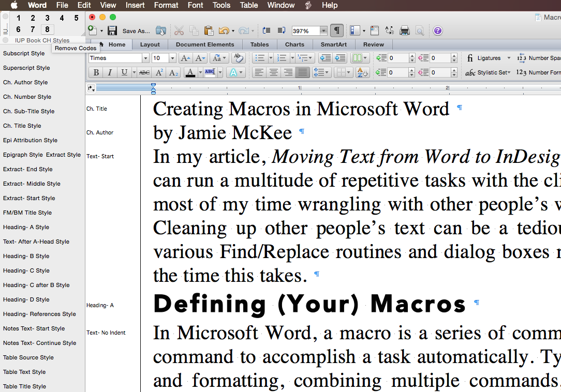Apply superscript formatting
561x392 pixels.
(159, 72)
